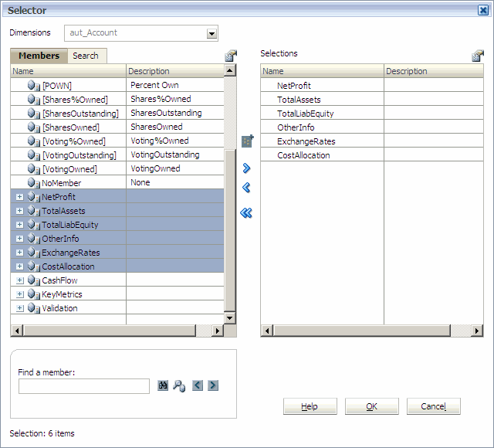Select the [POWN] member name

pos(57,86)
